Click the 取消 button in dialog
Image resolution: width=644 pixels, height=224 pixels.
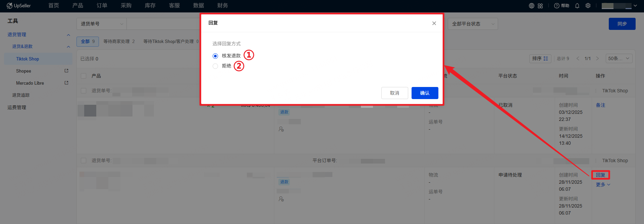[x=394, y=93]
